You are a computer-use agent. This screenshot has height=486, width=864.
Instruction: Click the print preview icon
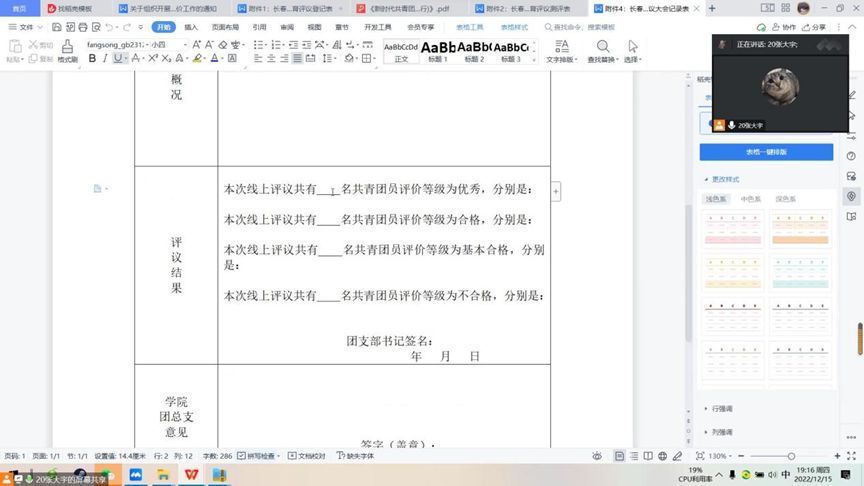96,27
